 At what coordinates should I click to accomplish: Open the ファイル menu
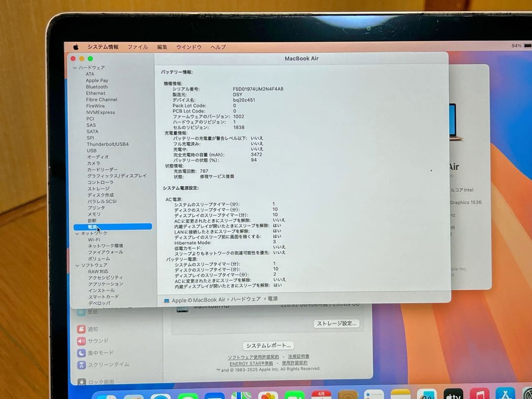coord(137,47)
